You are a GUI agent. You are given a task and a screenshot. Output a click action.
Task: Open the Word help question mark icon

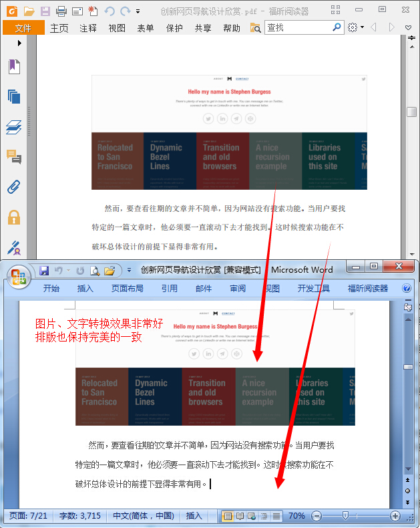click(x=407, y=289)
